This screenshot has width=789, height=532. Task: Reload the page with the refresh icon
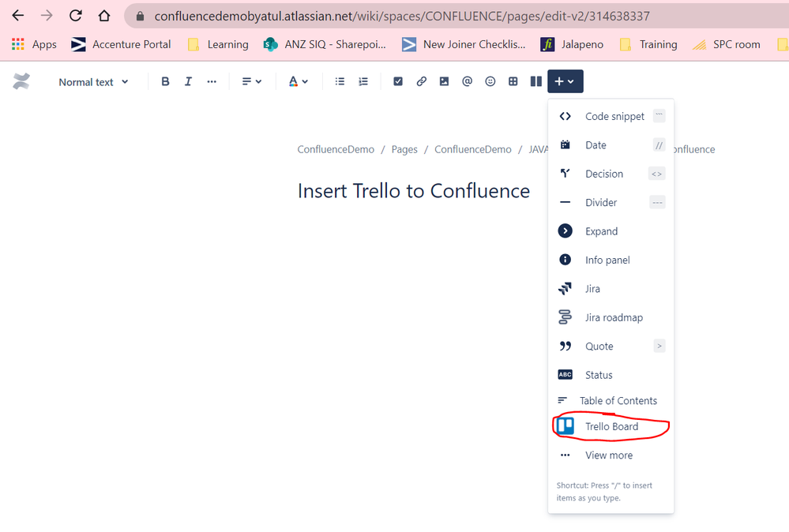point(76,16)
